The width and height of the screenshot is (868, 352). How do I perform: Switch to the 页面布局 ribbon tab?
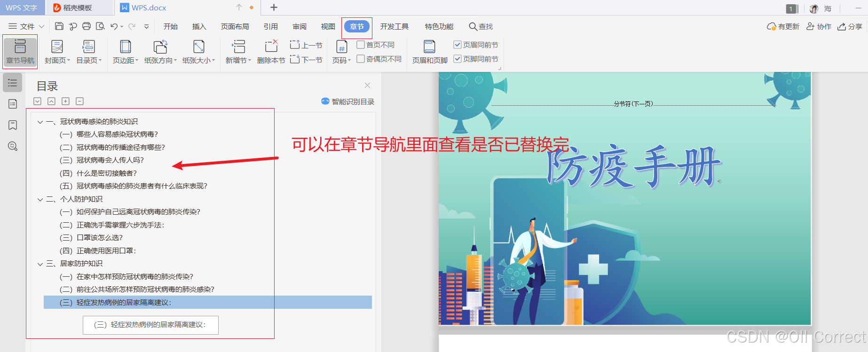[235, 26]
